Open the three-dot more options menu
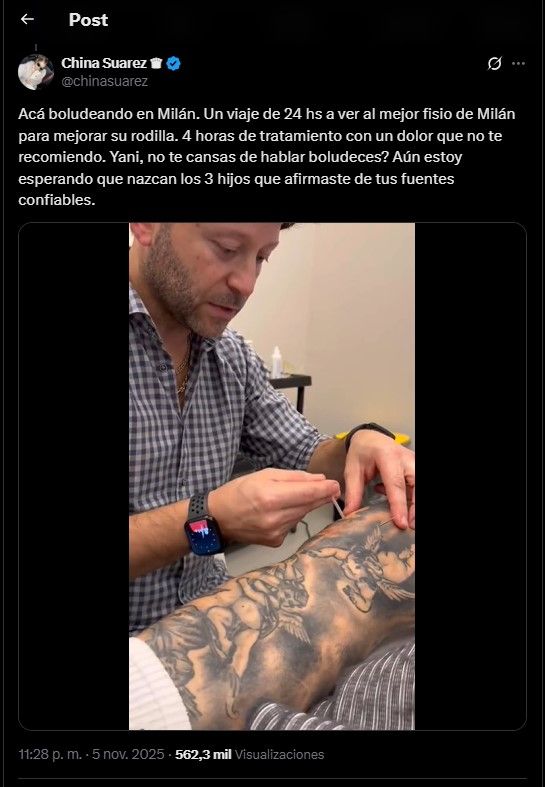This screenshot has width=545, height=787. (x=518, y=64)
